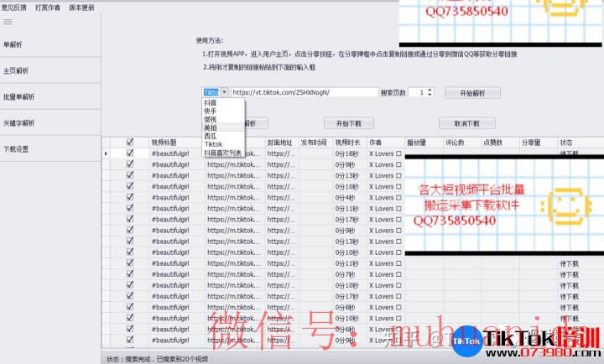This screenshot has height=364, width=604.
Task: Click the 点赞数 column header
Action: 500,143
